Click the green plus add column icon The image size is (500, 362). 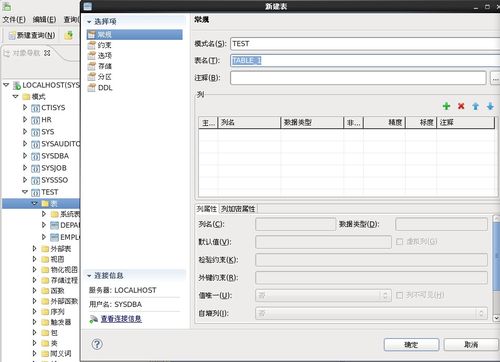(446, 106)
